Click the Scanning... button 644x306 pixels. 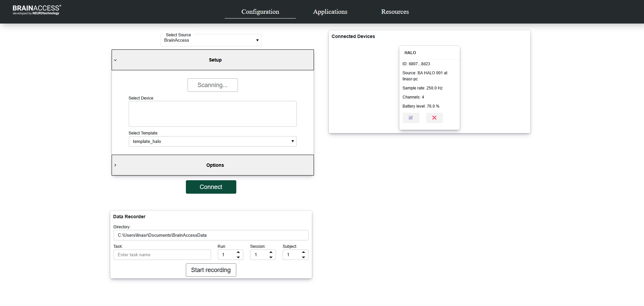pos(212,85)
